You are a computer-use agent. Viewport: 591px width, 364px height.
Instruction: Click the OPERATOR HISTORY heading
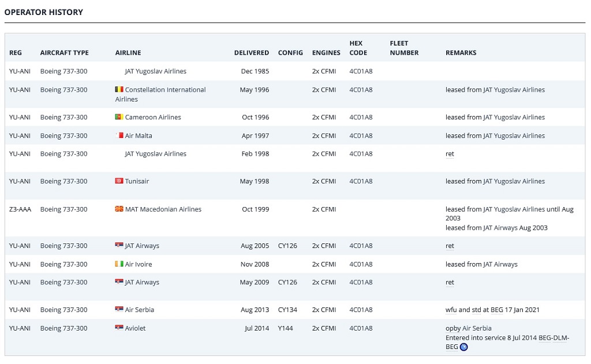point(44,12)
